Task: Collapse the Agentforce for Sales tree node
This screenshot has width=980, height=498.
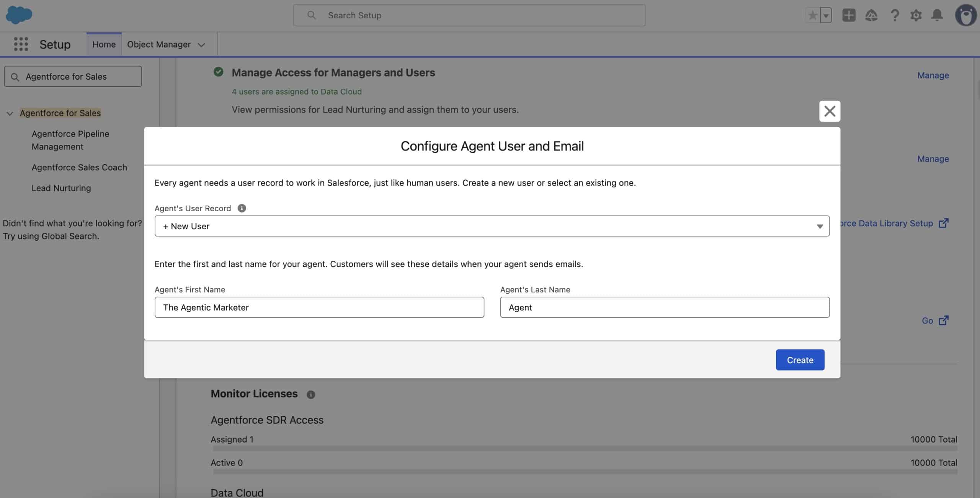Action: [10, 113]
